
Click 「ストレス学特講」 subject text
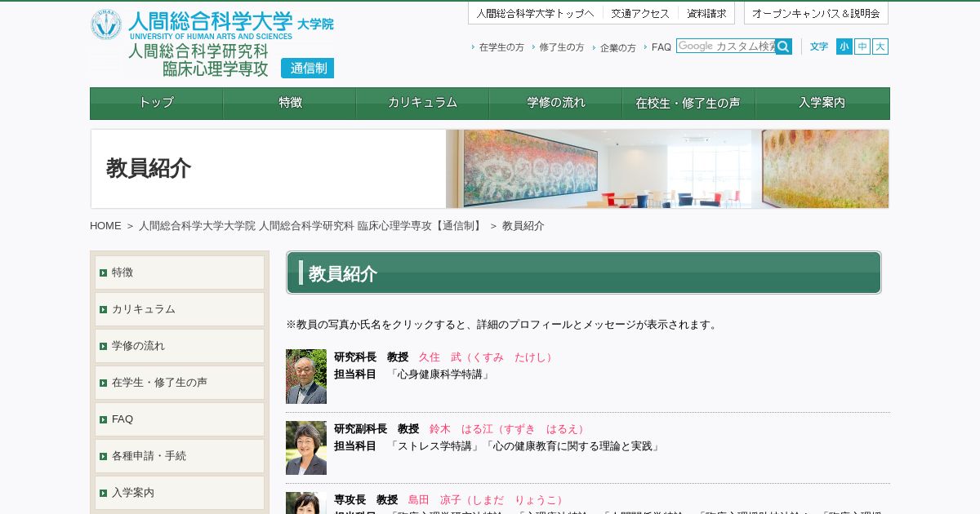434,446
